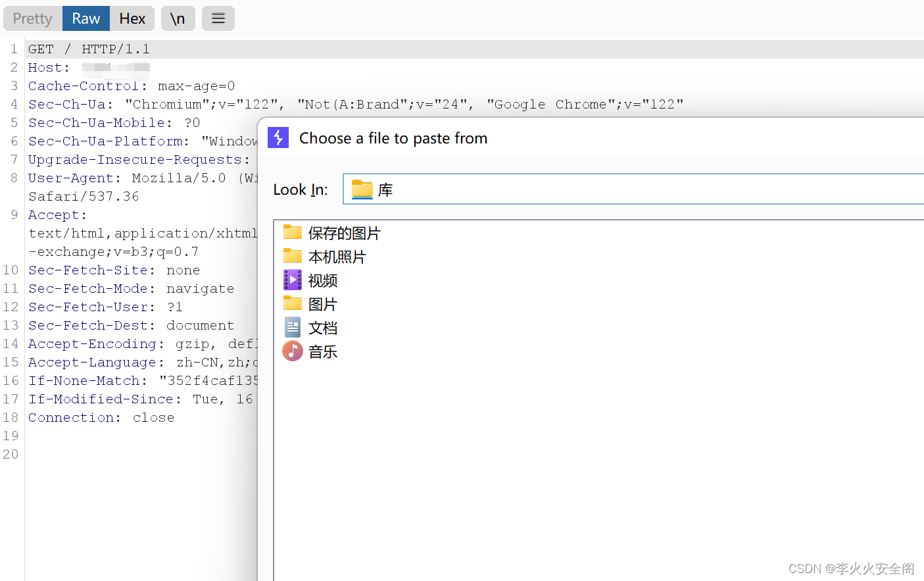Select the 本机照片 list entry text
The width and height of the screenshot is (924, 581).
point(337,257)
